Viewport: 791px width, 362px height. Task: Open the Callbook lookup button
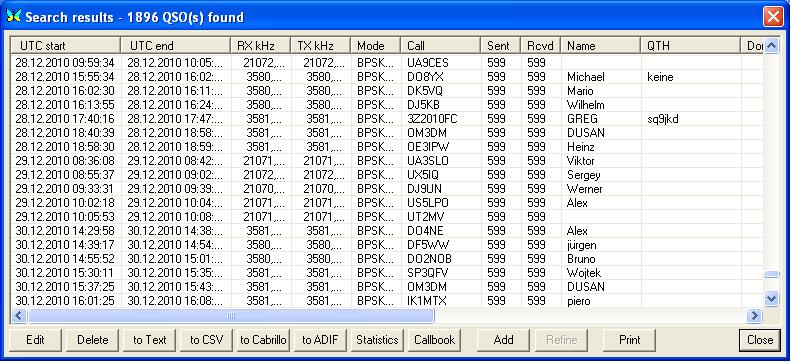point(434,340)
